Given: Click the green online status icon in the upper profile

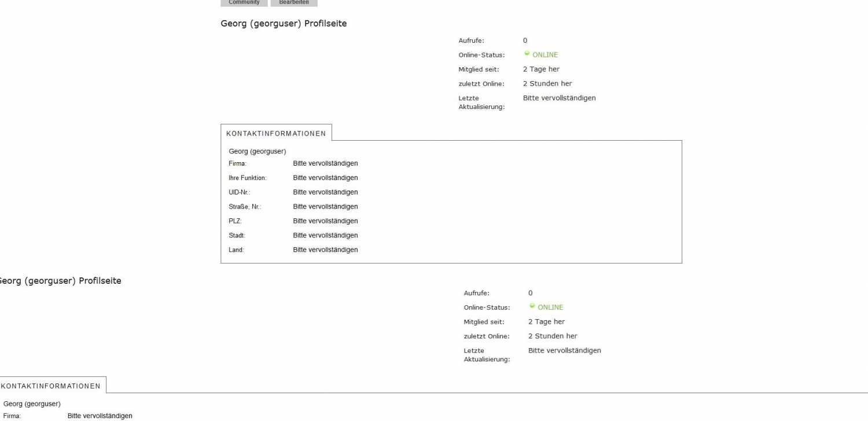Looking at the screenshot, I should click(x=527, y=53).
